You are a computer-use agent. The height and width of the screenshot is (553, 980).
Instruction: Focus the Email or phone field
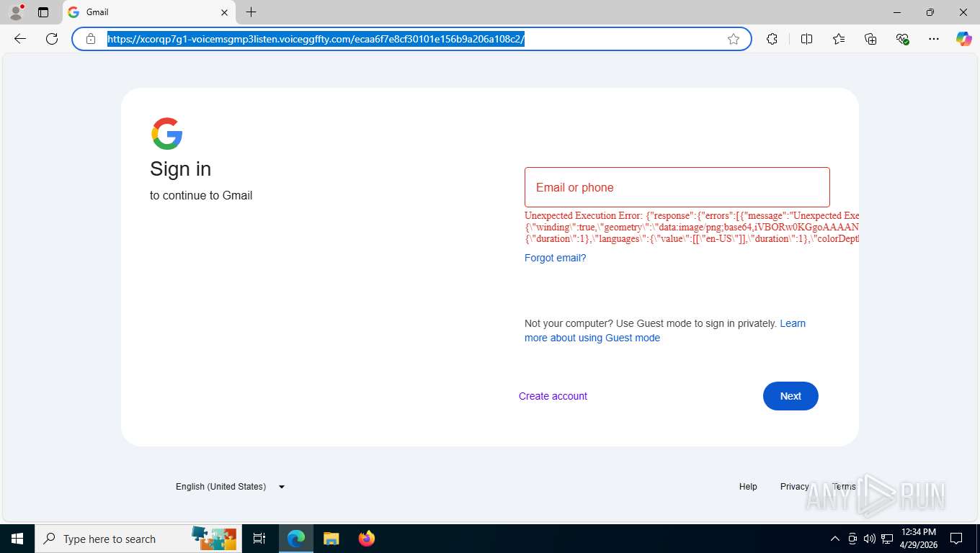click(x=677, y=187)
